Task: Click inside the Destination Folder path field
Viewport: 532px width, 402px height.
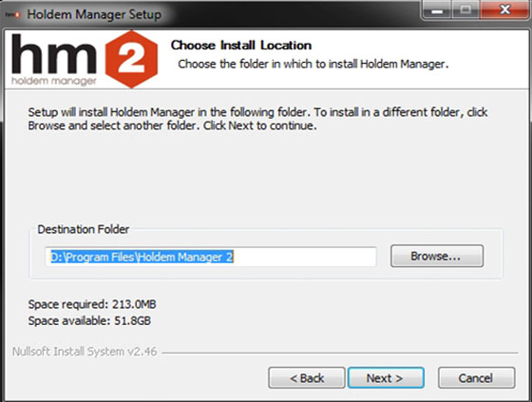Action: point(211,257)
